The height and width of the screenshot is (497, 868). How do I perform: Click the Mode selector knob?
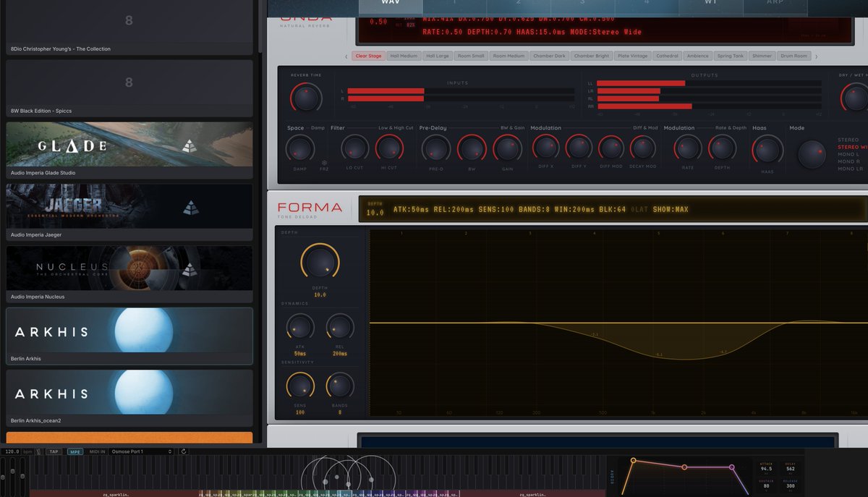pos(812,154)
